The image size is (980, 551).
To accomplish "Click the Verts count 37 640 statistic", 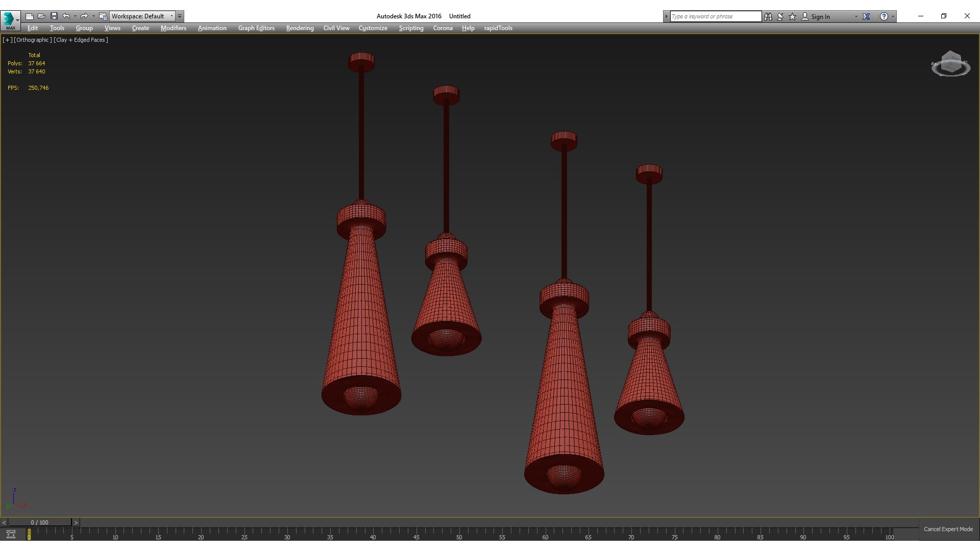I will point(37,71).
